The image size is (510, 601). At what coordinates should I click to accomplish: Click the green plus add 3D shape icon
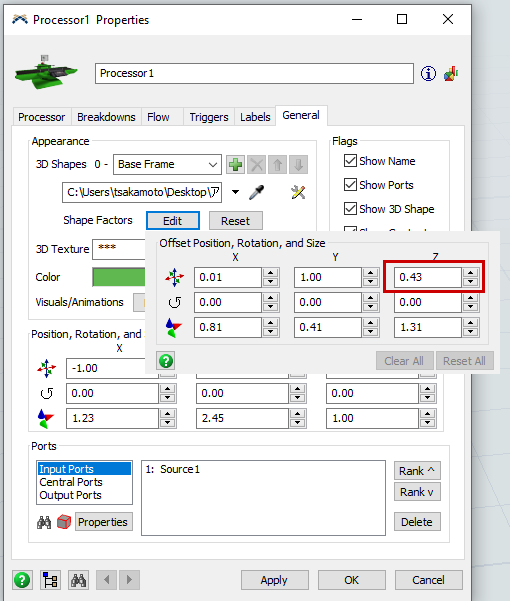[x=235, y=165]
